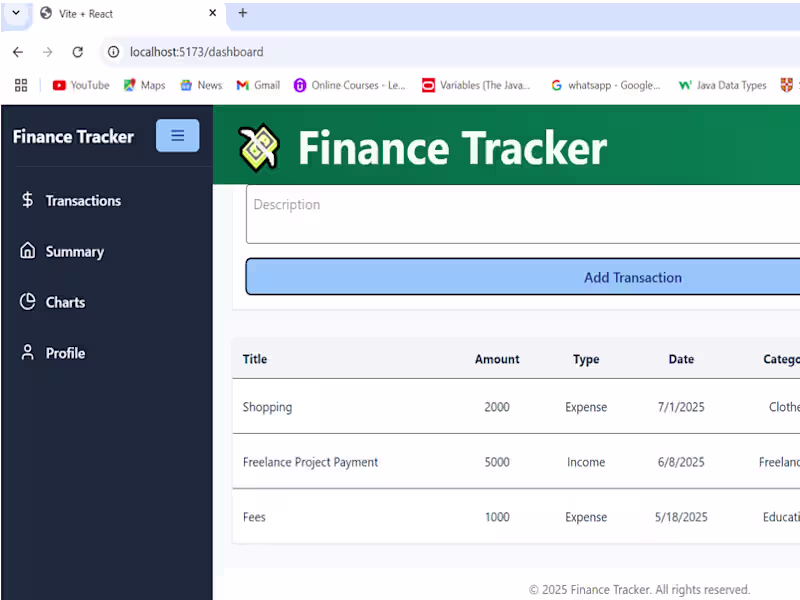
Task: Open Charts via its pie chart icon
Action: (x=26, y=302)
